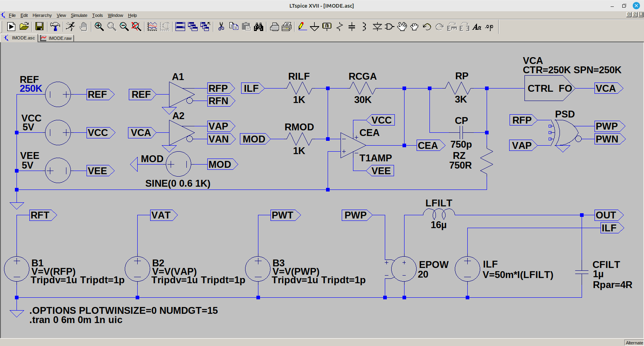Click the New Schematic toolbar icon
The height and width of the screenshot is (346, 644).
click(x=11, y=27)
